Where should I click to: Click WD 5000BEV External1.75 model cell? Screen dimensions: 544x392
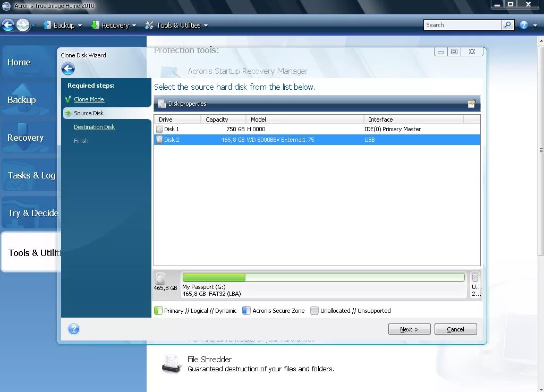(280, 140)
